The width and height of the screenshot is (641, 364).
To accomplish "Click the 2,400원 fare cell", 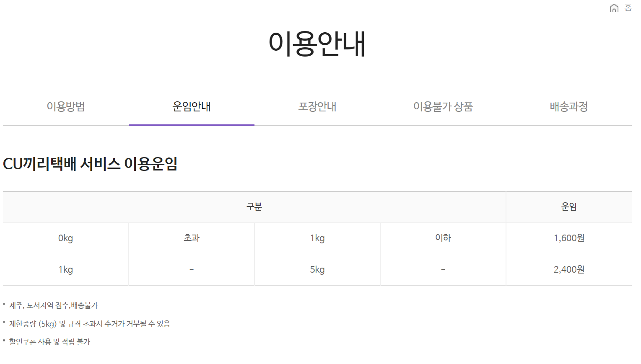I will point(569,270).
